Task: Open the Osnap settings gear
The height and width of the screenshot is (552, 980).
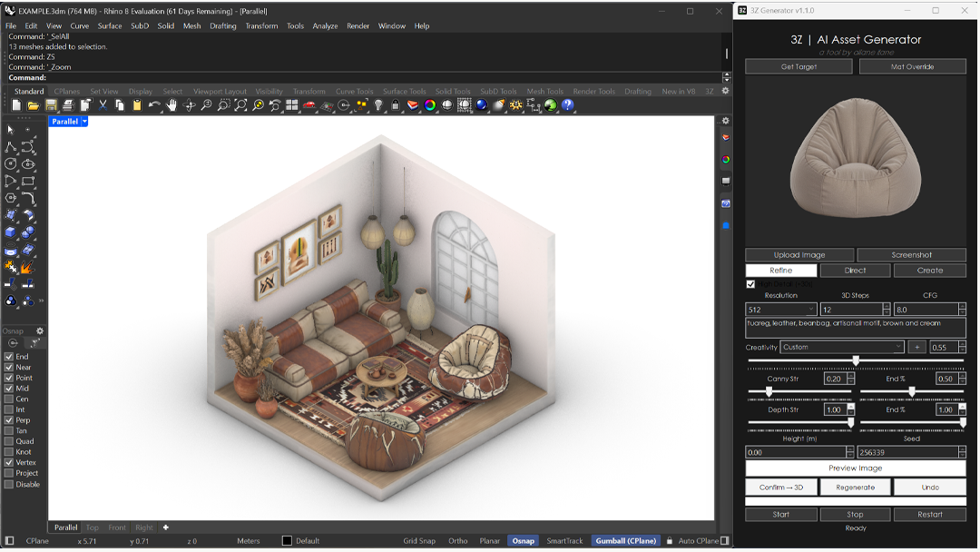Action: [x=39, y=330]
